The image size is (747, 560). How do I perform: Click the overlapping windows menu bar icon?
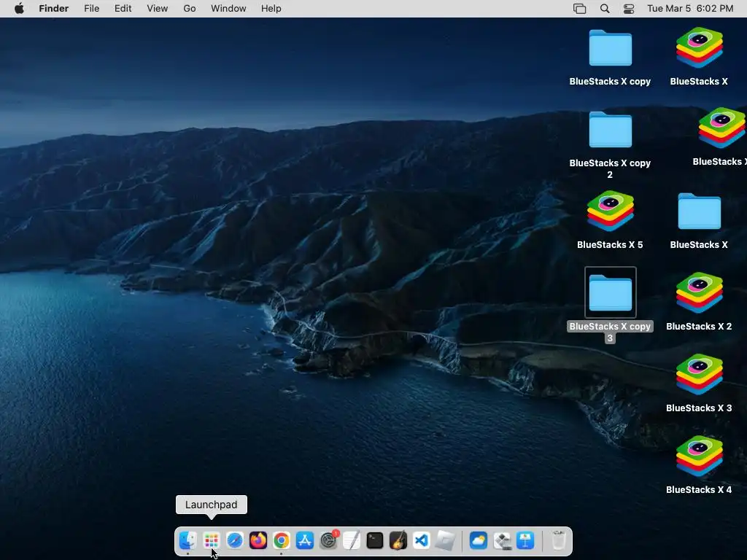(x=580, y=9)
